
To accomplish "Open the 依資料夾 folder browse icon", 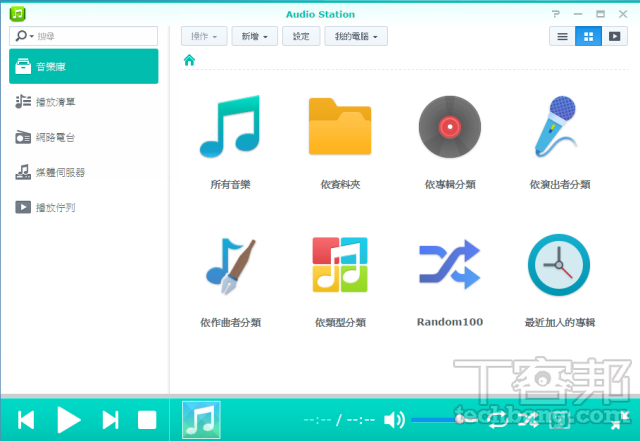I will pyautogui.click(x=339, y=128).
